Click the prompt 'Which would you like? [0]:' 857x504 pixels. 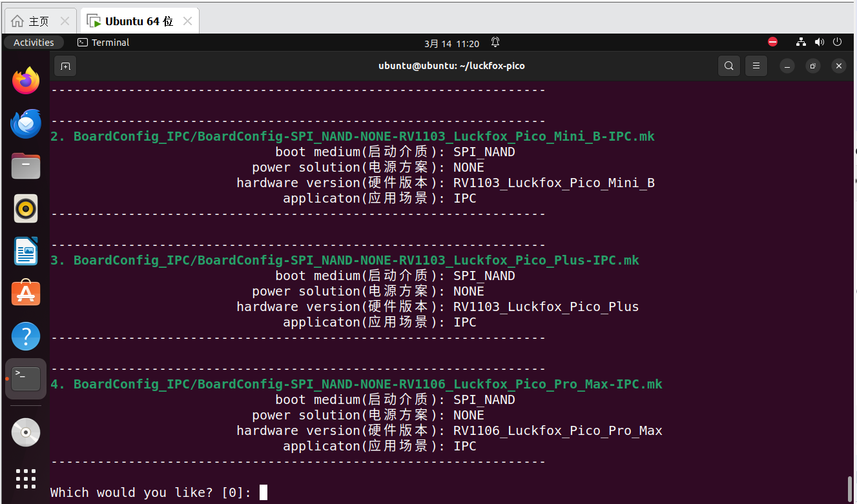(151, 492)
